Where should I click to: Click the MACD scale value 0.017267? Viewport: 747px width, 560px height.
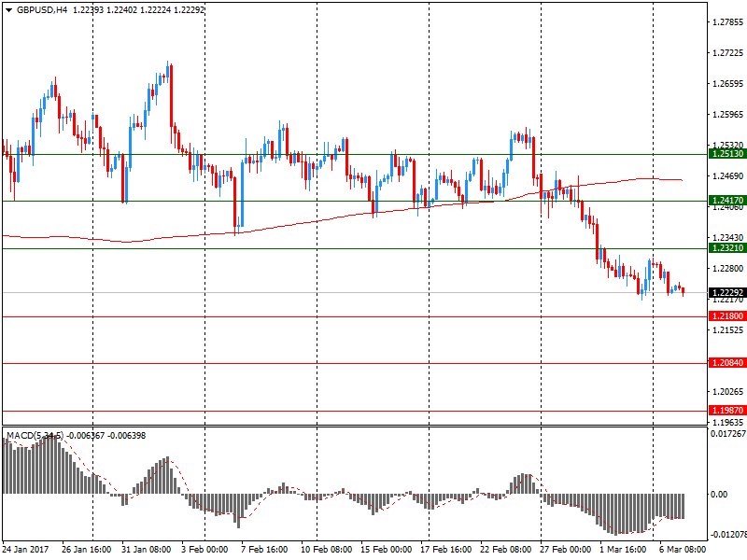pos(728,434)
